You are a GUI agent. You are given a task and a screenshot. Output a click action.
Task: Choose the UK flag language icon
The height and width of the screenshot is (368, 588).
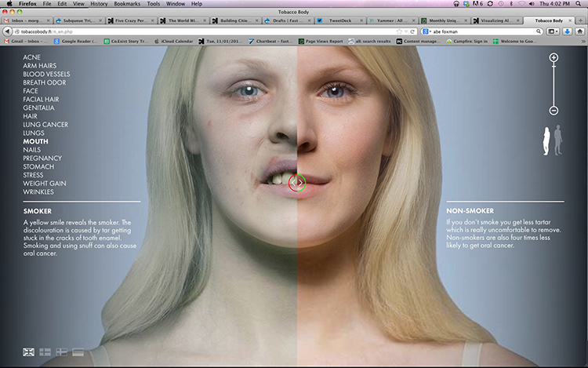[x=28, y=352]
